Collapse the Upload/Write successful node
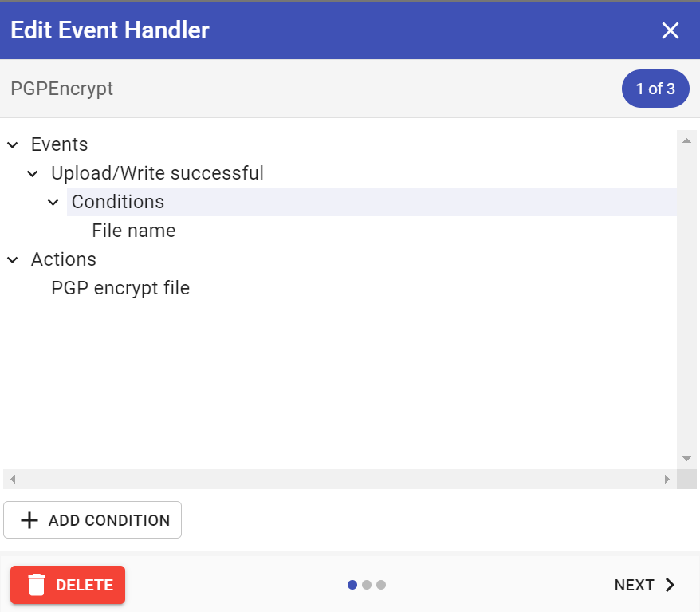The image size is (700, 612). point(32,173)
